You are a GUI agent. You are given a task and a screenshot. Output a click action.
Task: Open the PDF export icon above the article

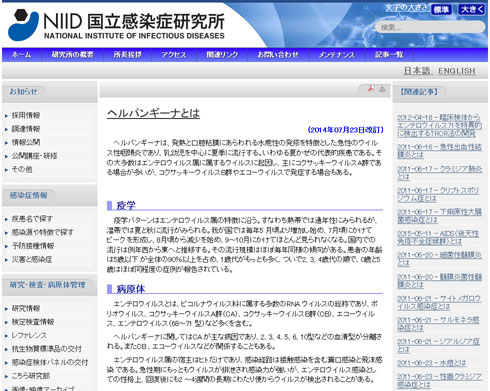pos(371,89)
